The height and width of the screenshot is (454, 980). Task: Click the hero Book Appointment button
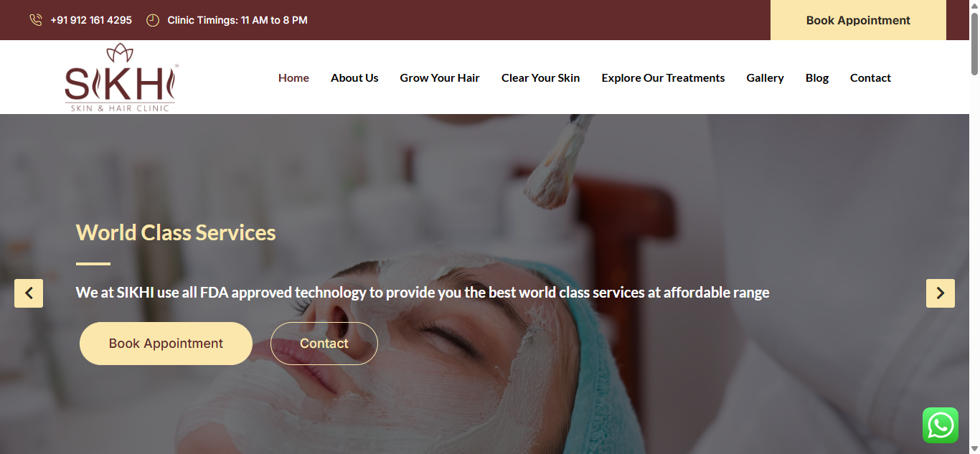(166, 344)
